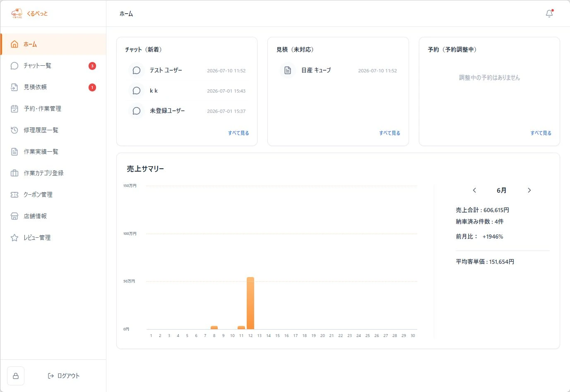
Task: Open estimate for 日産 キューブ
Action: point(338,70)
